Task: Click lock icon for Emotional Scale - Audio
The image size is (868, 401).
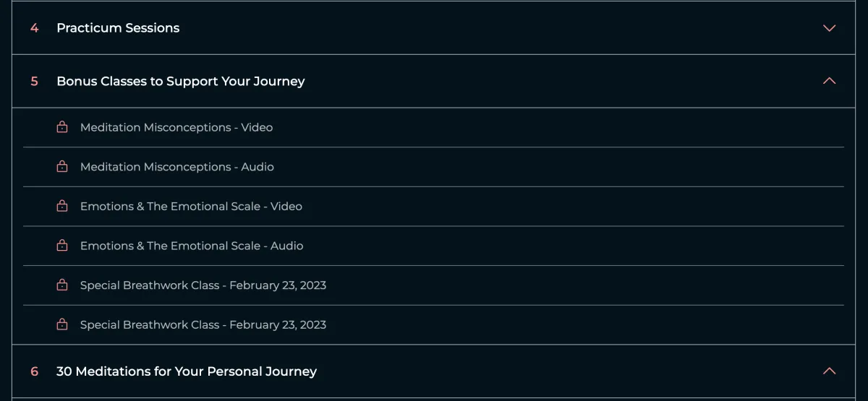Action: click(x=62, y=246)
